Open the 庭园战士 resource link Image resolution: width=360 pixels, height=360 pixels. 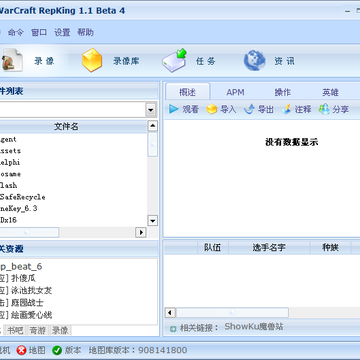pos(27,303)
